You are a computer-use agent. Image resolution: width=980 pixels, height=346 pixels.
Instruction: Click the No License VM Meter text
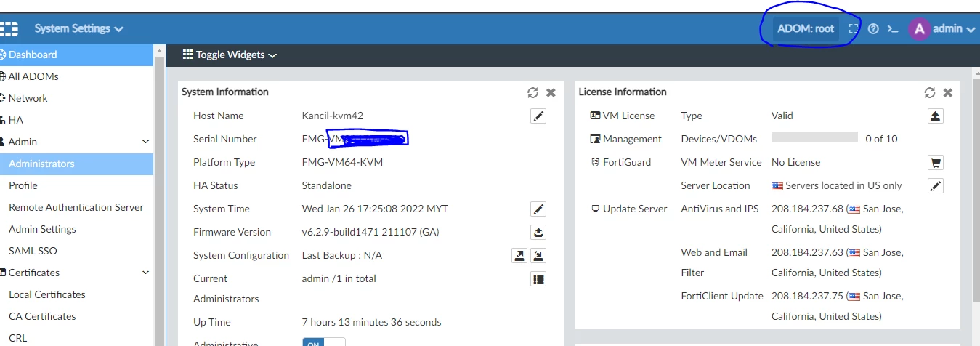pos(796,162)
